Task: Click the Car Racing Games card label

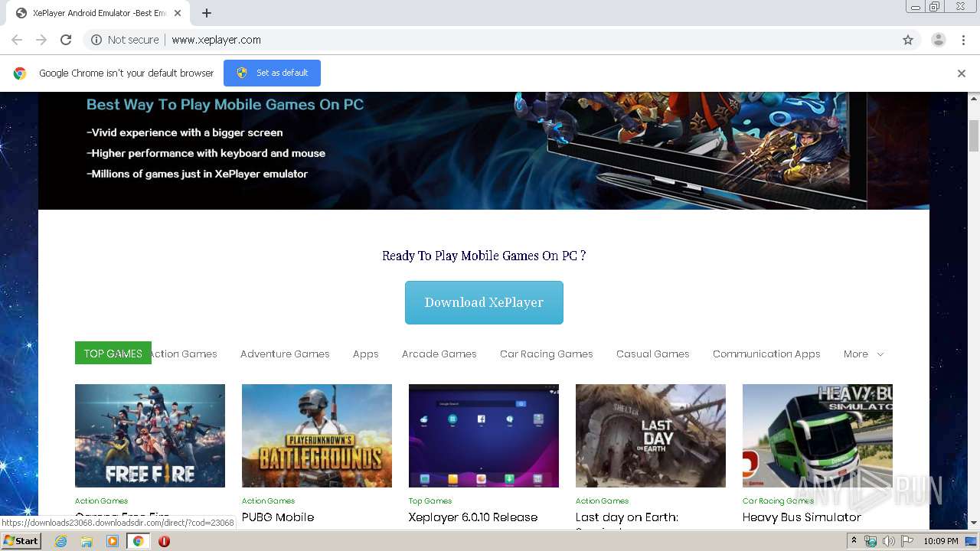Action: coord(778,501)
